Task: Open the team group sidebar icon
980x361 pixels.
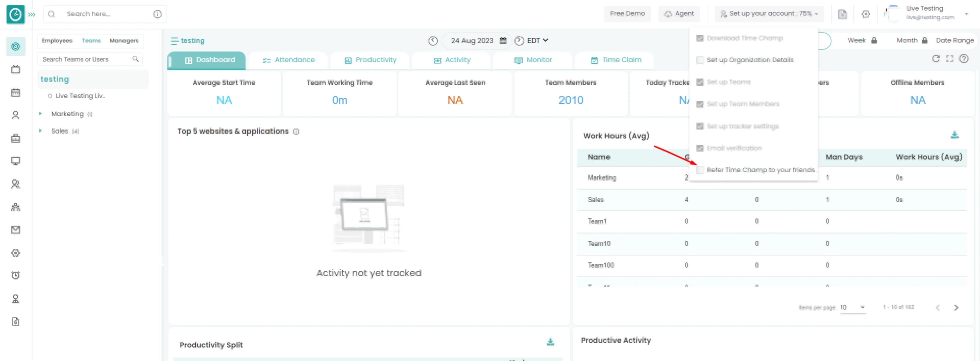Action: pos(16,207)
